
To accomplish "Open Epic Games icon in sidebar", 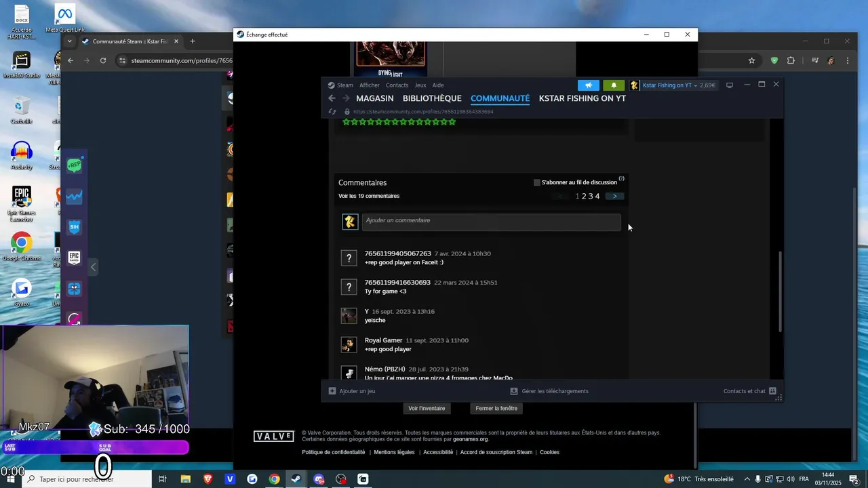I will [x=74, y=258].
